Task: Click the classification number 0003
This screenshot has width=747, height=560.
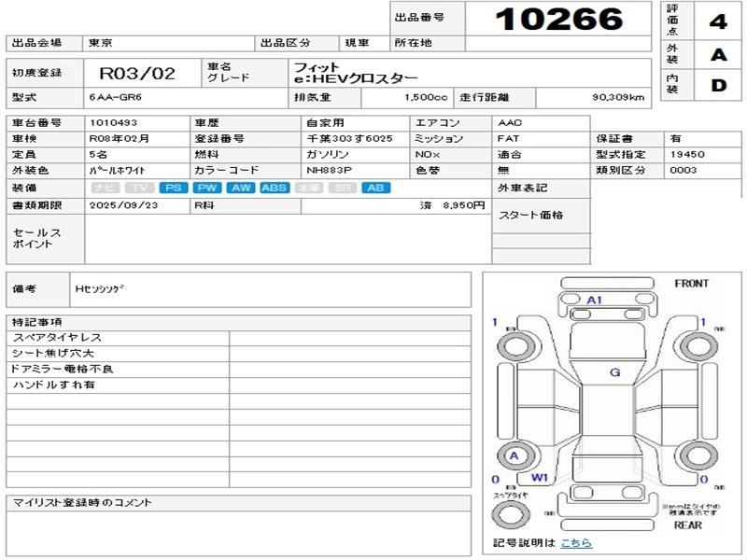Action: pyautogui.click(x=684, y=170)
